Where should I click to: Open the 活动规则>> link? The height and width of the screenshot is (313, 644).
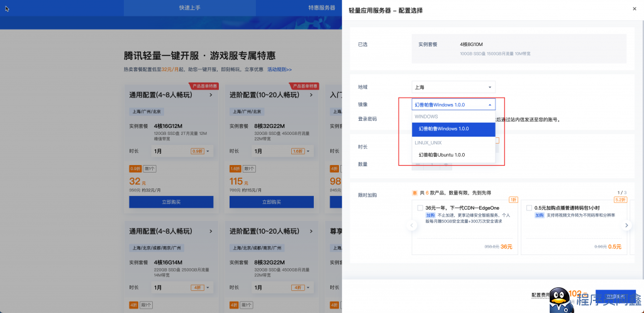(279, 69)
